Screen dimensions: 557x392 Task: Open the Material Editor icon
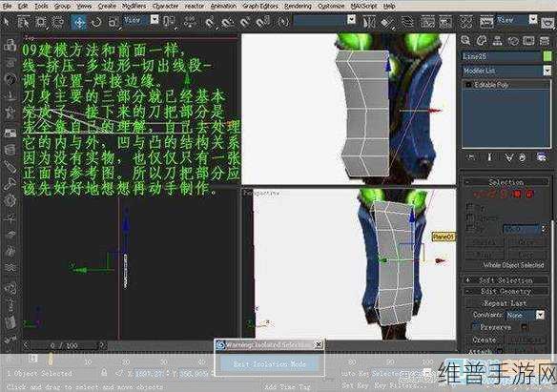[466, 22]
